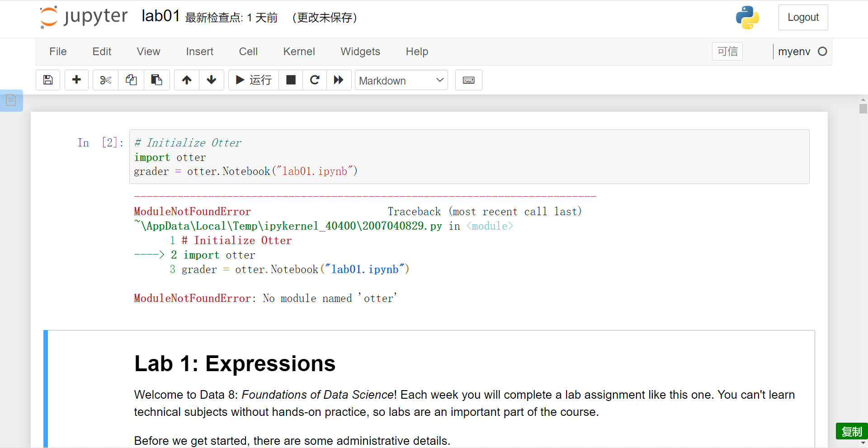Open the Help menu
This screenshot has width=868, height=448.
coord(417,52)
